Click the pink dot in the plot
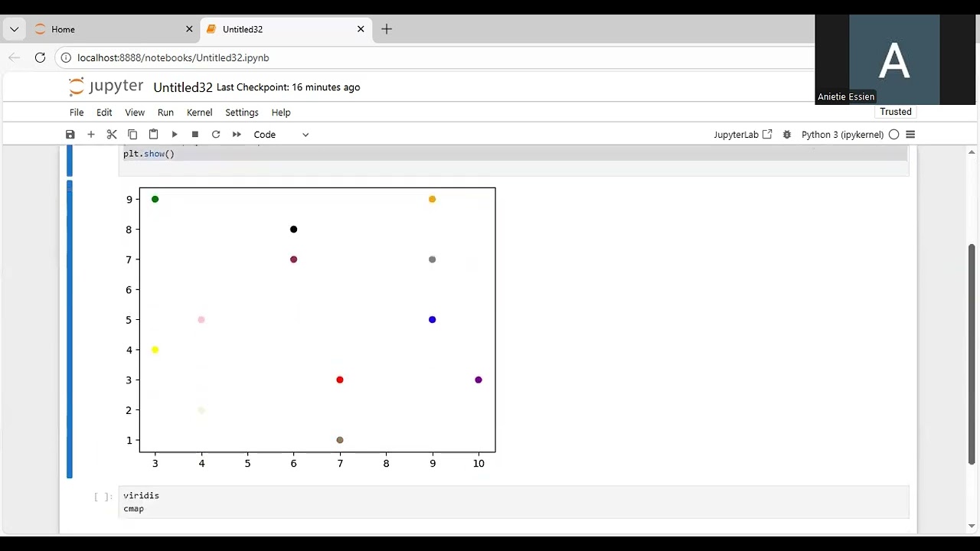 pyautogui.click(x=201, y=320)
